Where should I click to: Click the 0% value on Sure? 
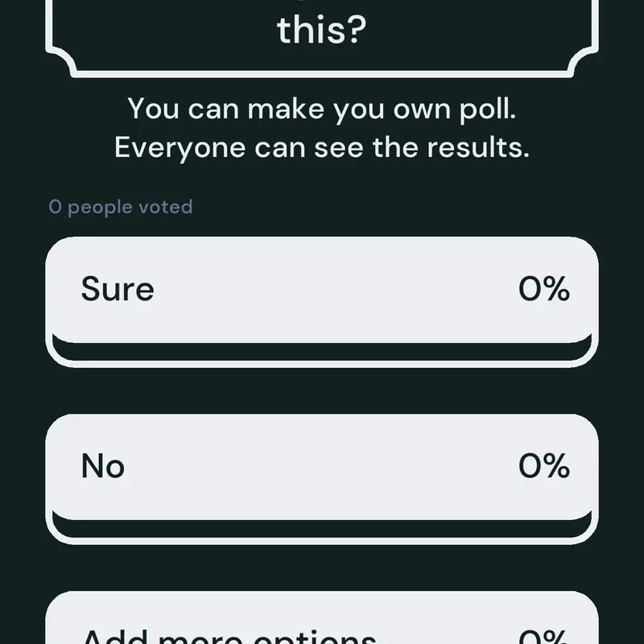544,289
